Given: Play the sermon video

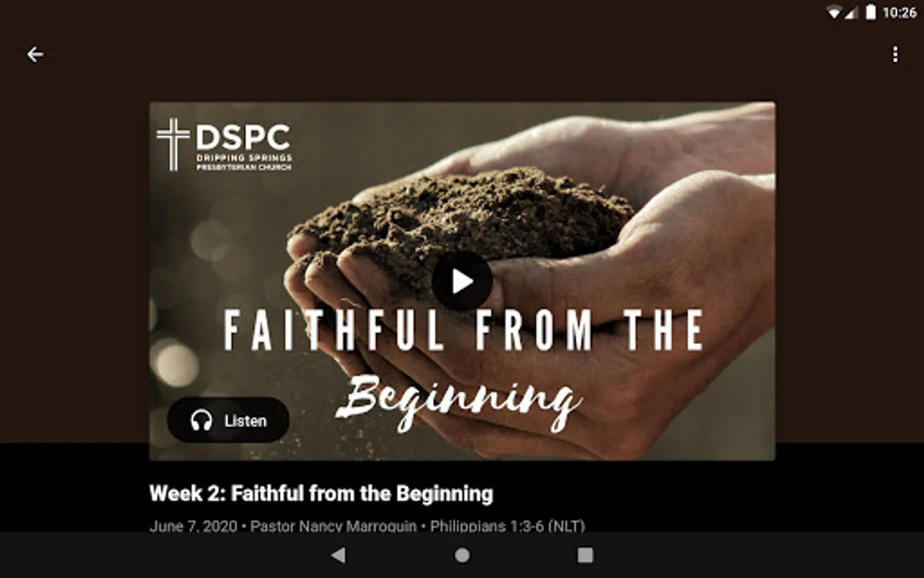Looking at the screenshot, I should tap(462, 281).
